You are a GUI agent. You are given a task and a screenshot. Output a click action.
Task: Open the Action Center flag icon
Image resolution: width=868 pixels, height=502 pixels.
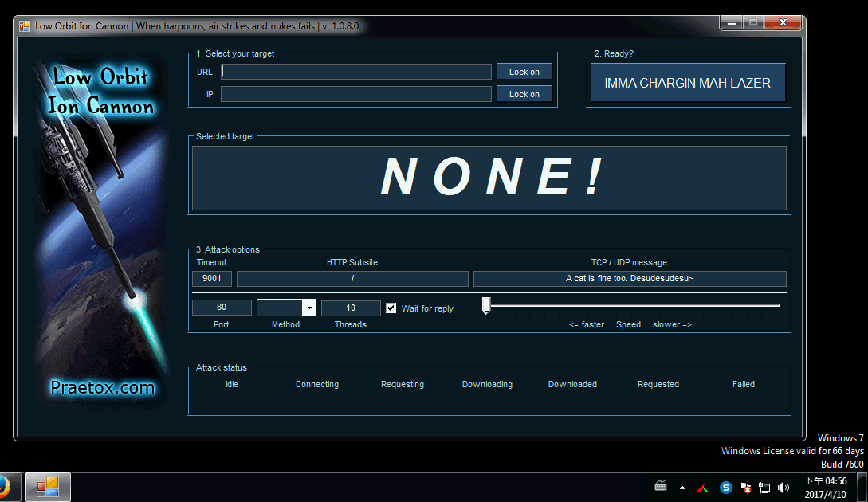[745, 488]
